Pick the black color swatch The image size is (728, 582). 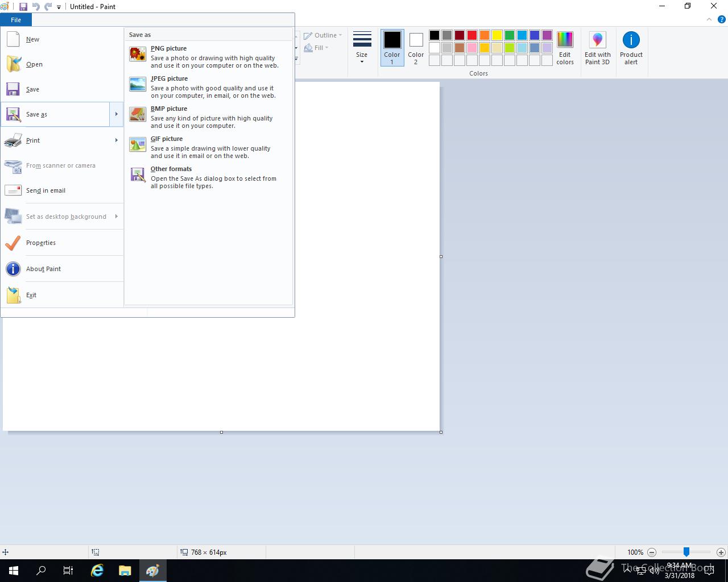[435, 35]
